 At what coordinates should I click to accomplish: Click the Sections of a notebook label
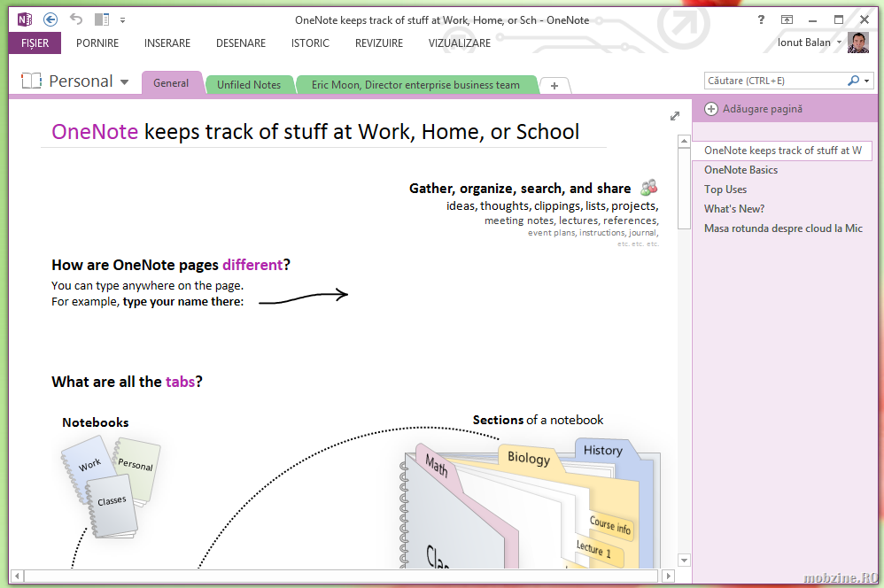[538, 420]
